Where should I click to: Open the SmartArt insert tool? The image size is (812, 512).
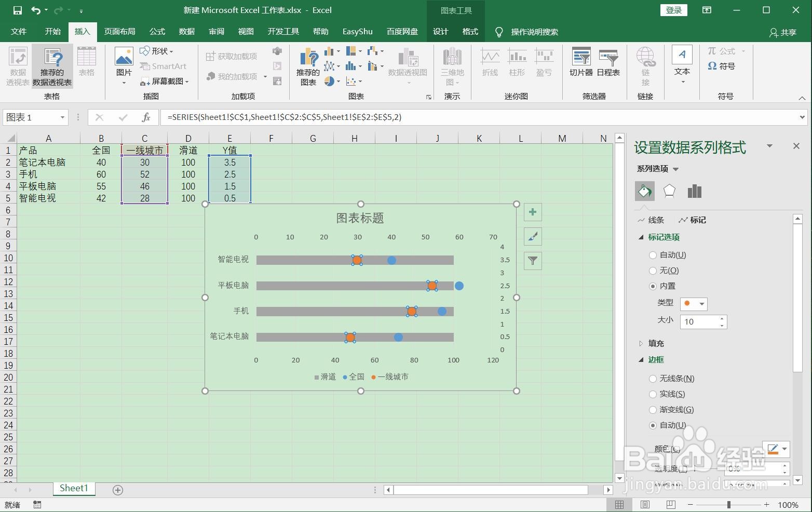(164, 66)
